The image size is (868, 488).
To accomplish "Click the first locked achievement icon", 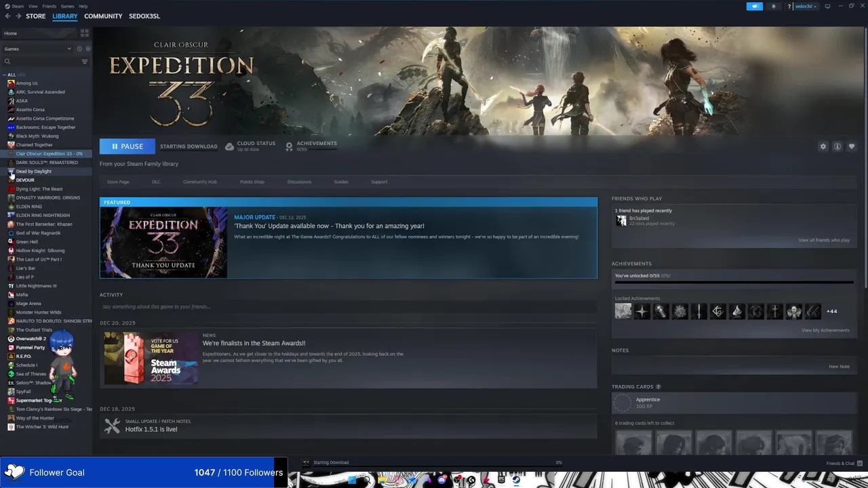I will (623, 311).
